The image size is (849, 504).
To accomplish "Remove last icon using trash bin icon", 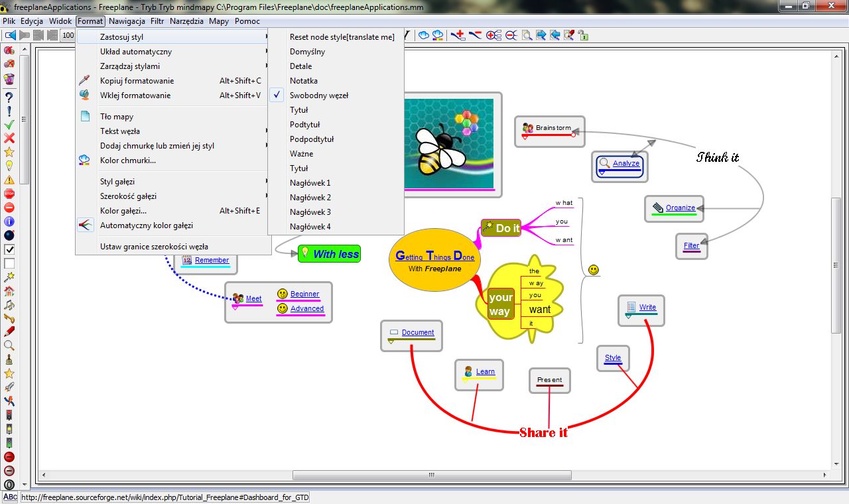I will 9,78.
